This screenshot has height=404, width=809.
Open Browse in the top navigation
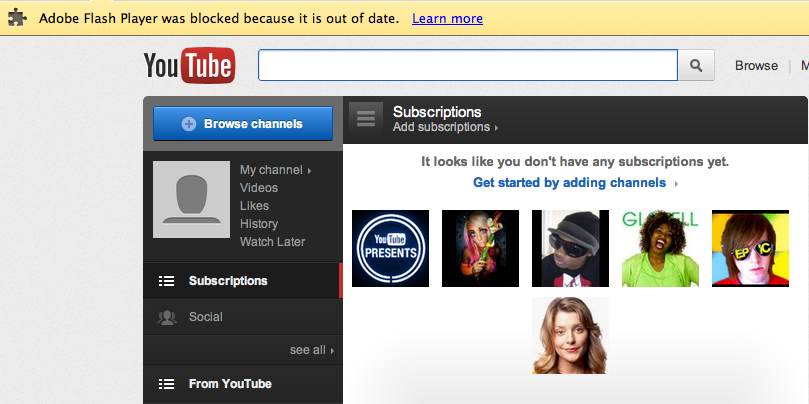coord(756,66)
